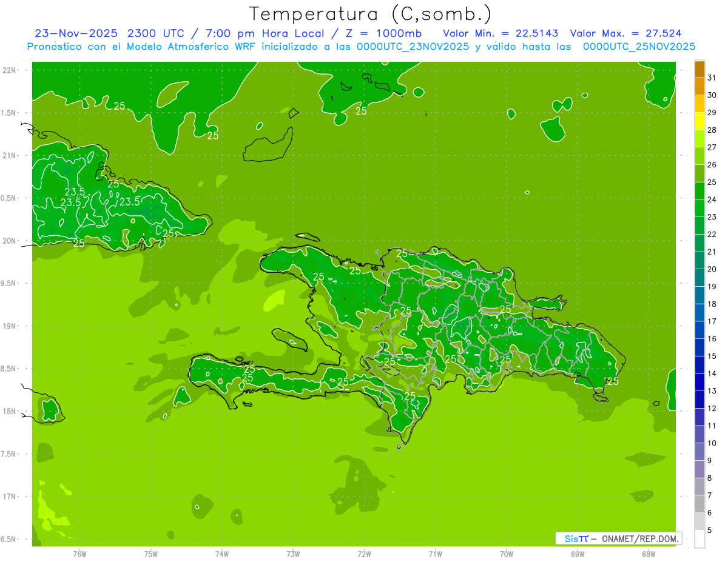Click the 71W longitude axis label
The width and height of the screenshot is (728, 562).
tap(435, 554)
